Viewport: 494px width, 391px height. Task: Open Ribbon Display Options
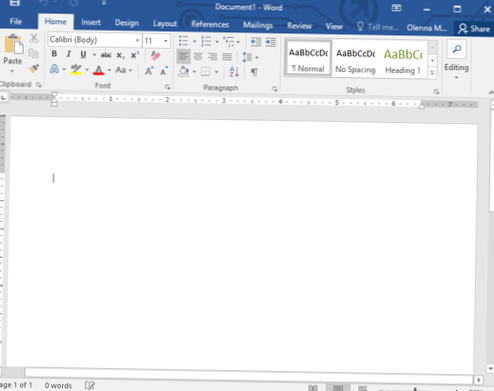tap(396, 8)
